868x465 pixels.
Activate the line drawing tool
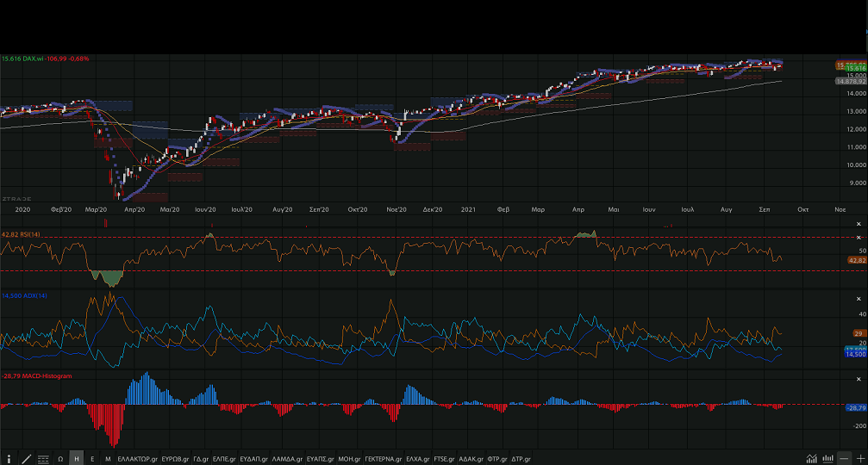pos(27,459)
